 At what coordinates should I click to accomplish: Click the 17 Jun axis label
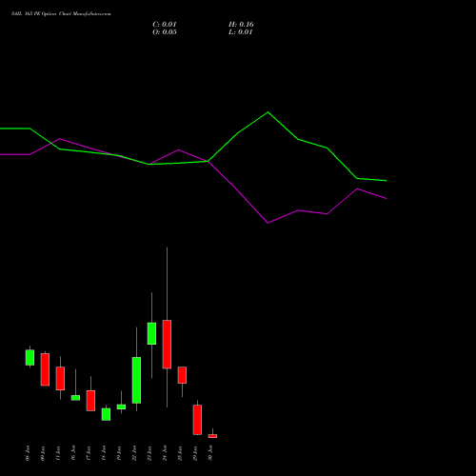pyautogui.click(x=89, y=453)
